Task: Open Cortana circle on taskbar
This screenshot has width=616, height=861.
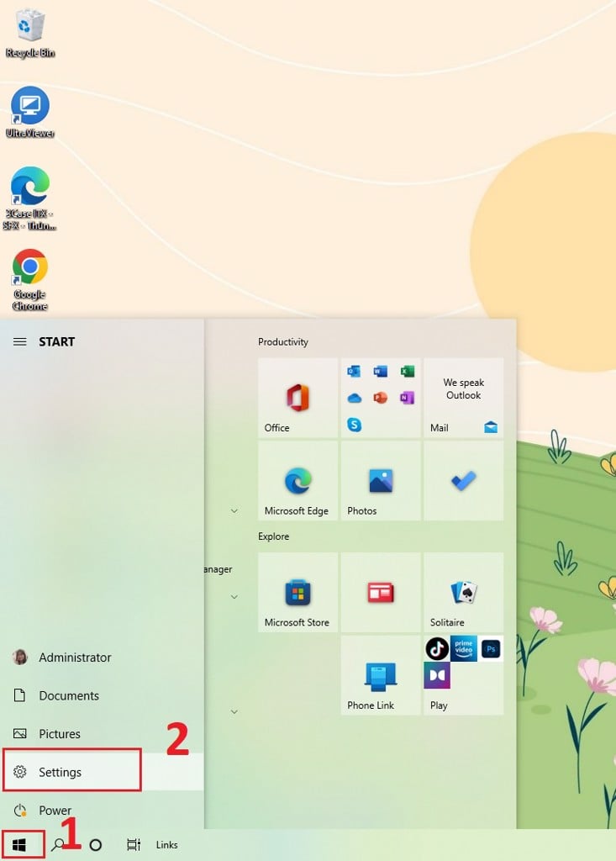Action: click(x=96, y=844)
